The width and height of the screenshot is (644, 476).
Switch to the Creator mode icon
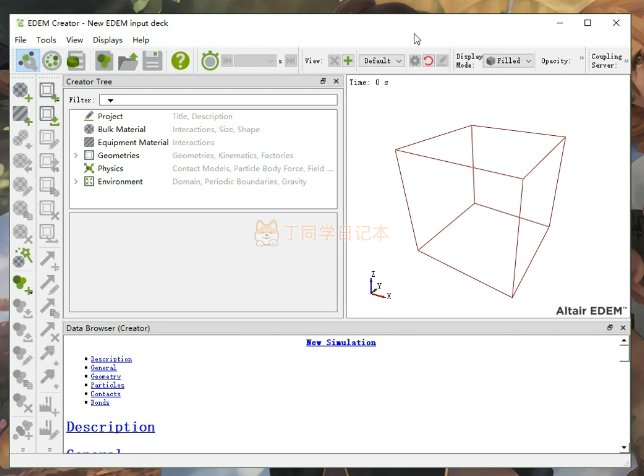27,61
